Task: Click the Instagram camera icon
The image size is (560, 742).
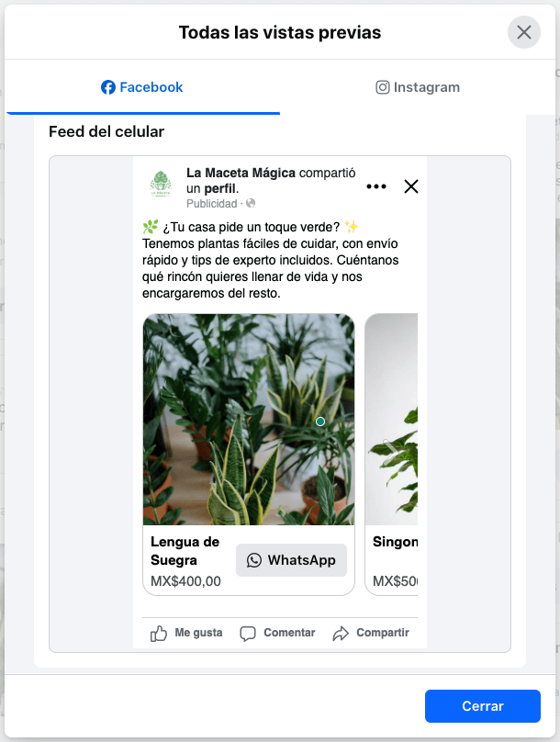Action: pos(382,87)
